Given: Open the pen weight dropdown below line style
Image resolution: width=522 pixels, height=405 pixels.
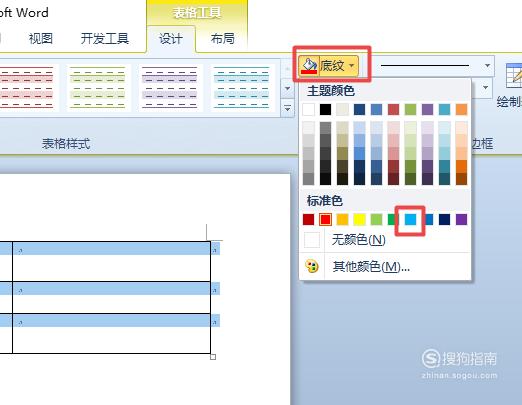Looking at the screenshot, I should click(x=485, y=88).
